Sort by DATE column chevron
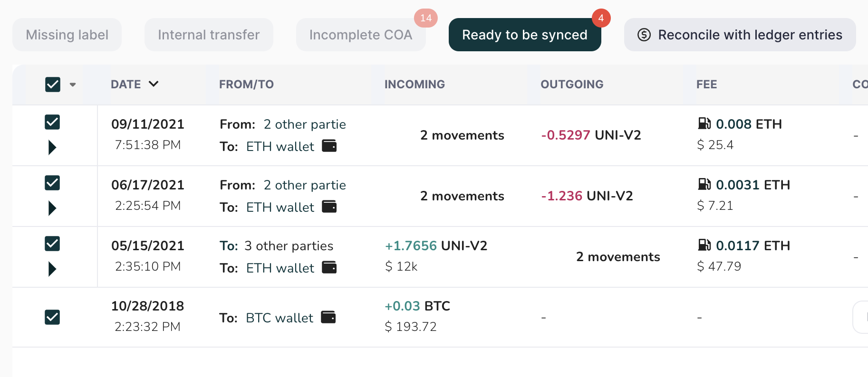The height and width of the screenshot is (377, 868). [x=153, y=84]
